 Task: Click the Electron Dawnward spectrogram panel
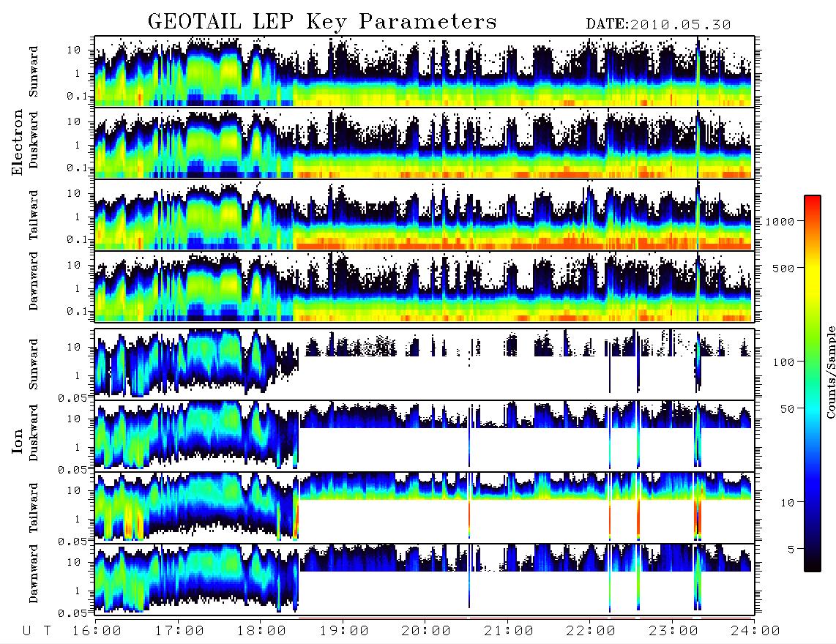425,286
